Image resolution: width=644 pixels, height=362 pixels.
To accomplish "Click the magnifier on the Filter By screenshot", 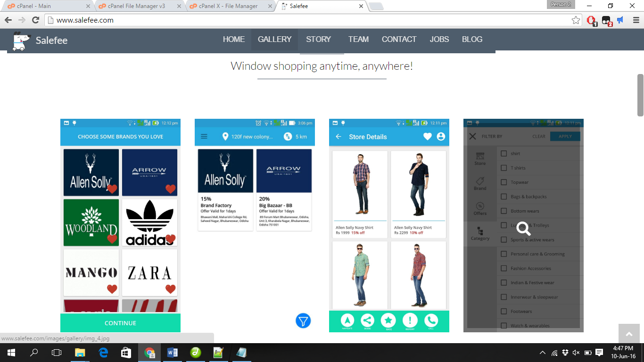I will click(523, 229).
